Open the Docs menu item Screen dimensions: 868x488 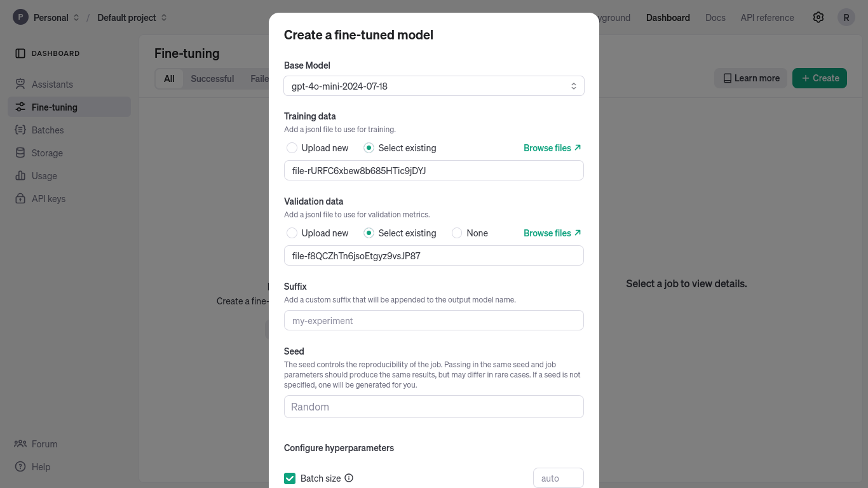click(715, 17)
